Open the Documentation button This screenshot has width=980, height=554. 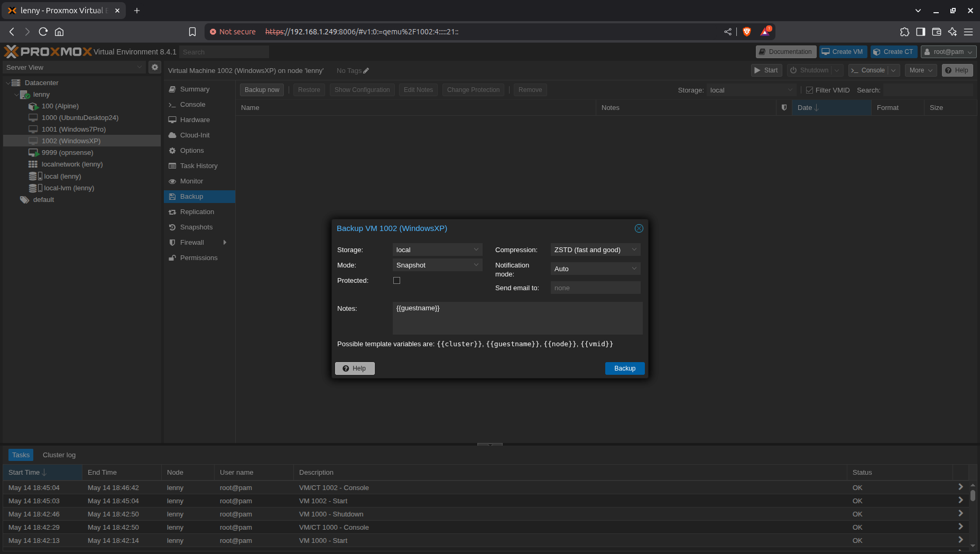click(786, 52)
